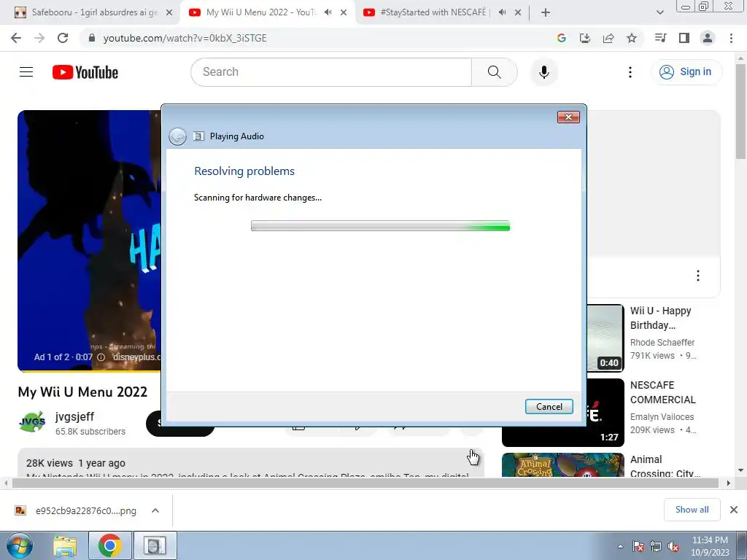The width and height of the screenshot is (747, 560).
Task: Click the 28K views description box
Action: [251, 463]
